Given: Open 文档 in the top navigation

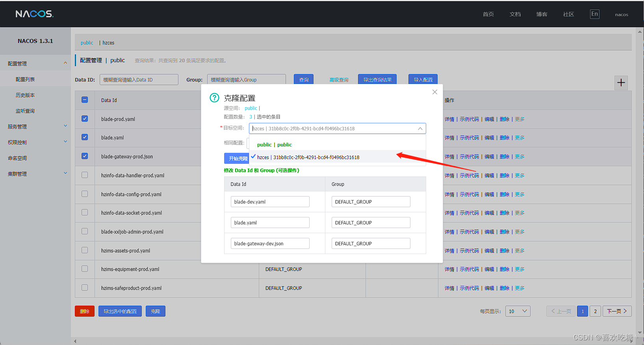Looking at the screenshot, I should click(515, 14).
